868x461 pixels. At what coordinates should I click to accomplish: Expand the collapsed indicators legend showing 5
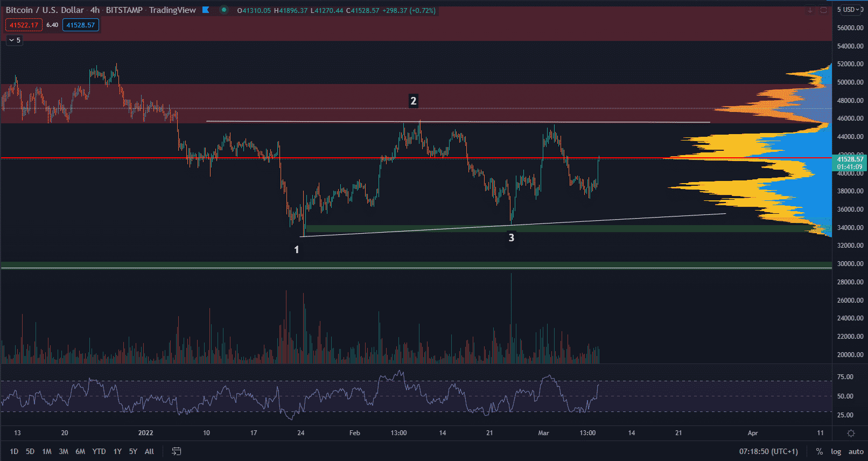pyautogui.click(x=15, y=40)
